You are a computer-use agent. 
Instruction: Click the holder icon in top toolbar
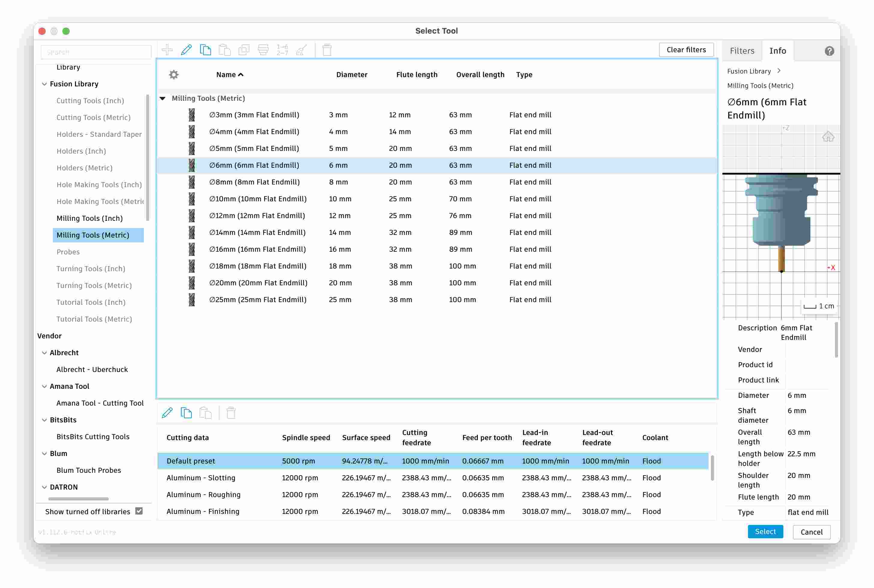263,49
